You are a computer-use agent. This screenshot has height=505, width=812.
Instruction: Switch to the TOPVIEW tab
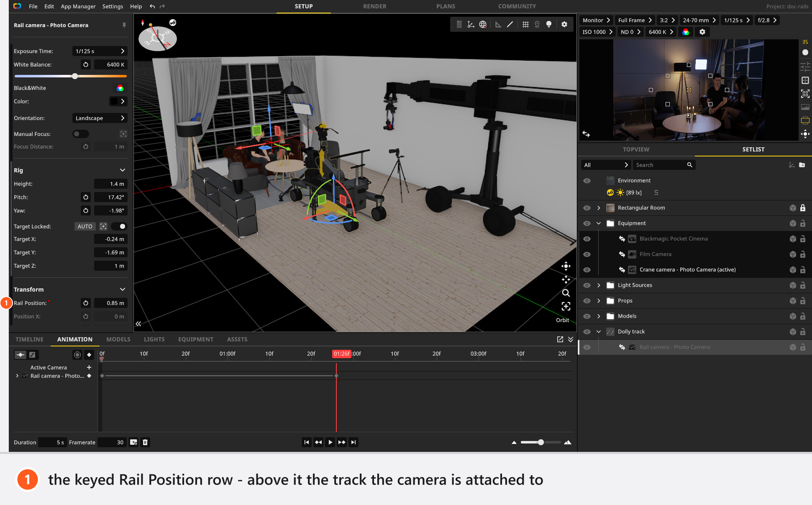636,149
